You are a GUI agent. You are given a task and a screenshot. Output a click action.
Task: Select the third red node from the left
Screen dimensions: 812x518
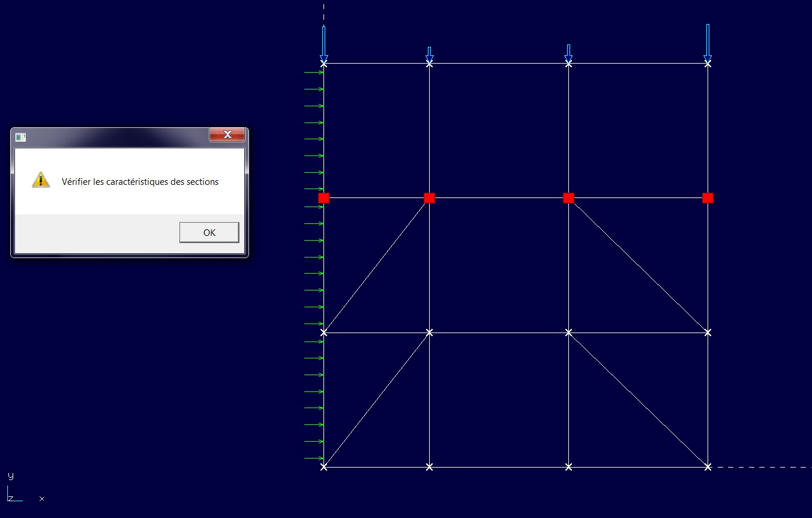(568, 198)
